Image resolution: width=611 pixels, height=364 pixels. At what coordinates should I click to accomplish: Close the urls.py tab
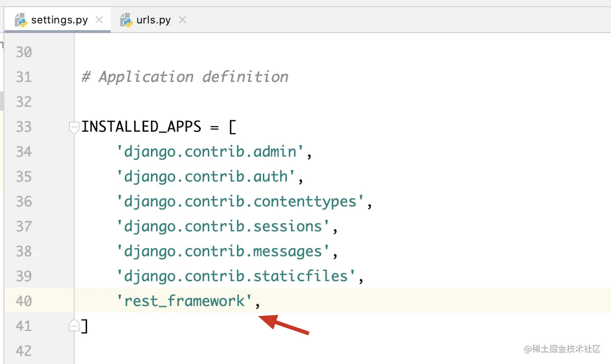click(x=182, y=20)
